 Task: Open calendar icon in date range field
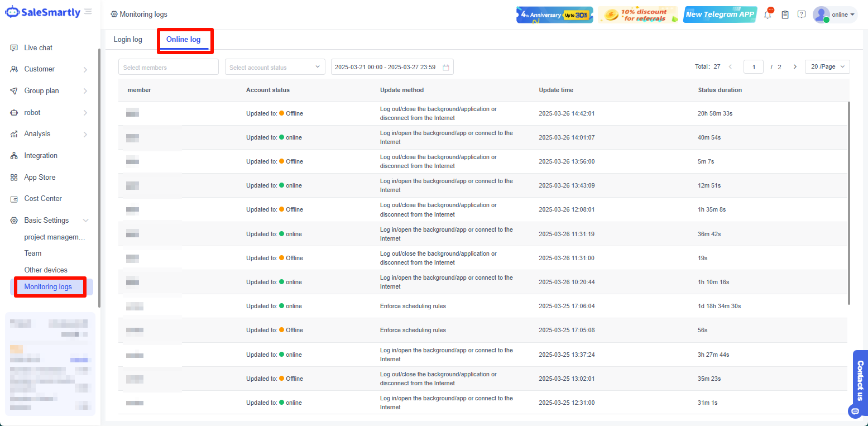(x=446, y=68)
